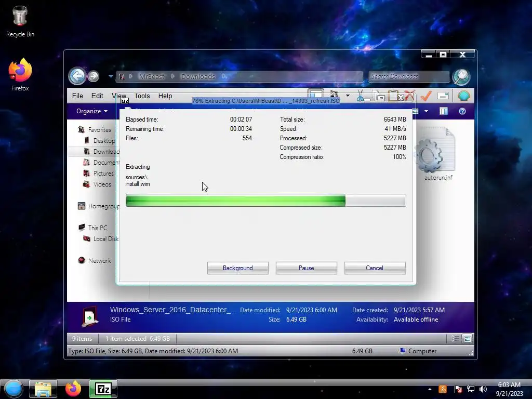This screenshot has height=399, width=532.
Task: Click the envelope properties toolbar icon
Action: (x=443, y=96)
